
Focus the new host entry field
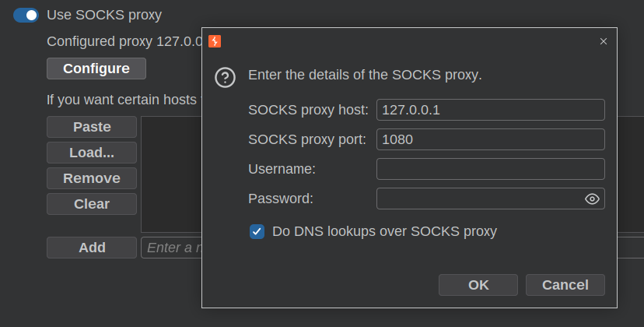coord(171,248)
